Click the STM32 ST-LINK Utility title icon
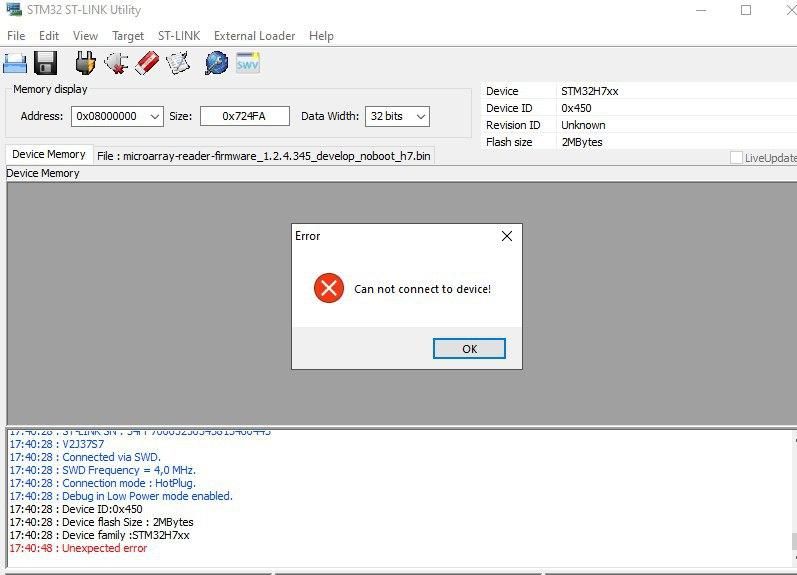The width and height of the screenshot is (797, 575). (14, 9)
